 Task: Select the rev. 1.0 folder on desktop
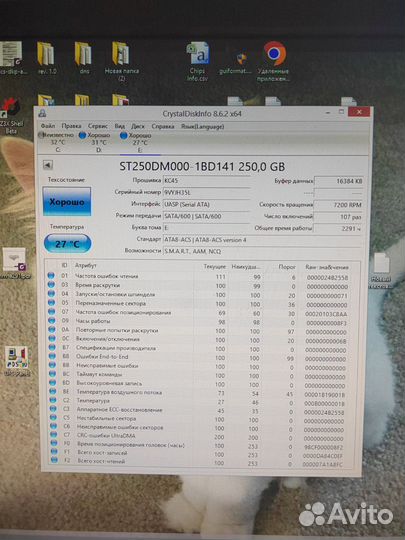[46, 58]
